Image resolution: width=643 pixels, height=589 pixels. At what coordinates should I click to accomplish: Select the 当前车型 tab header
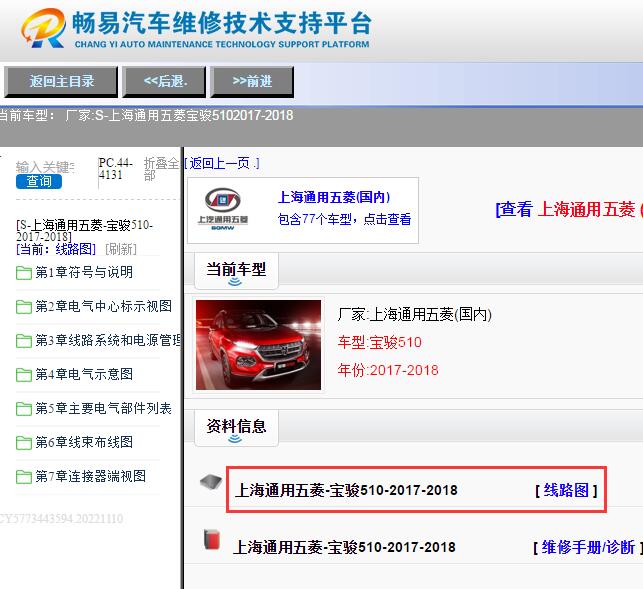point(236,271)
